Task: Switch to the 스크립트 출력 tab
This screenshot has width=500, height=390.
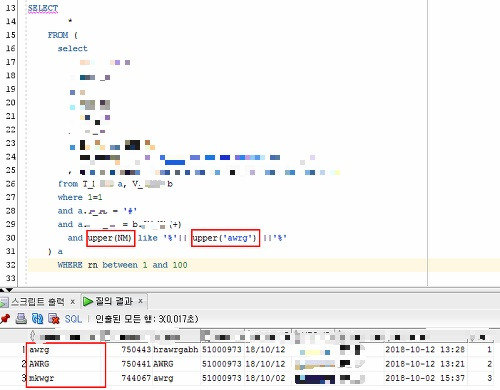Action: tap(37, 302)
